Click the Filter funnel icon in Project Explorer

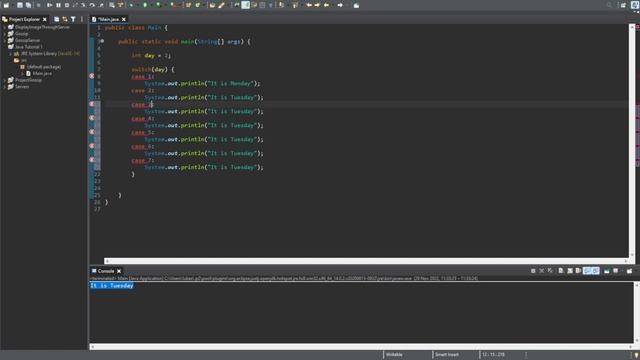[73, 19]
